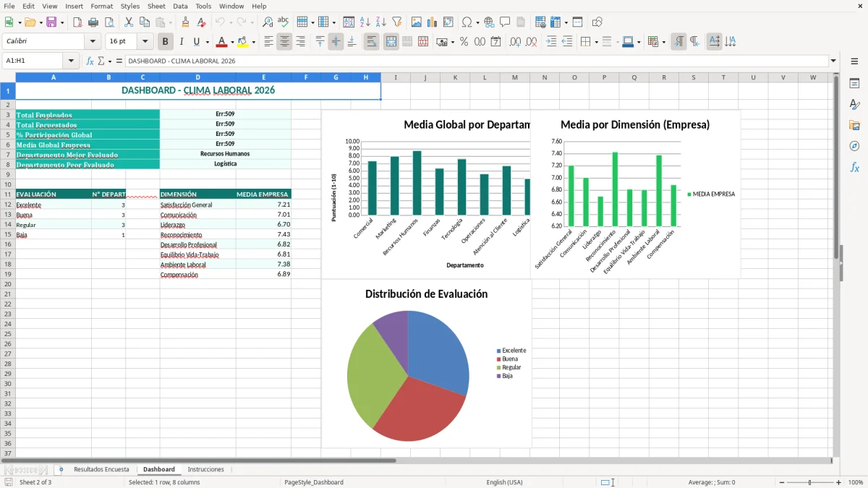The height and width of the screenshot is (488, 868).
Task: Click Sheet 2 of 3 status
Action: pyautogui.click(x=35, y=482)
